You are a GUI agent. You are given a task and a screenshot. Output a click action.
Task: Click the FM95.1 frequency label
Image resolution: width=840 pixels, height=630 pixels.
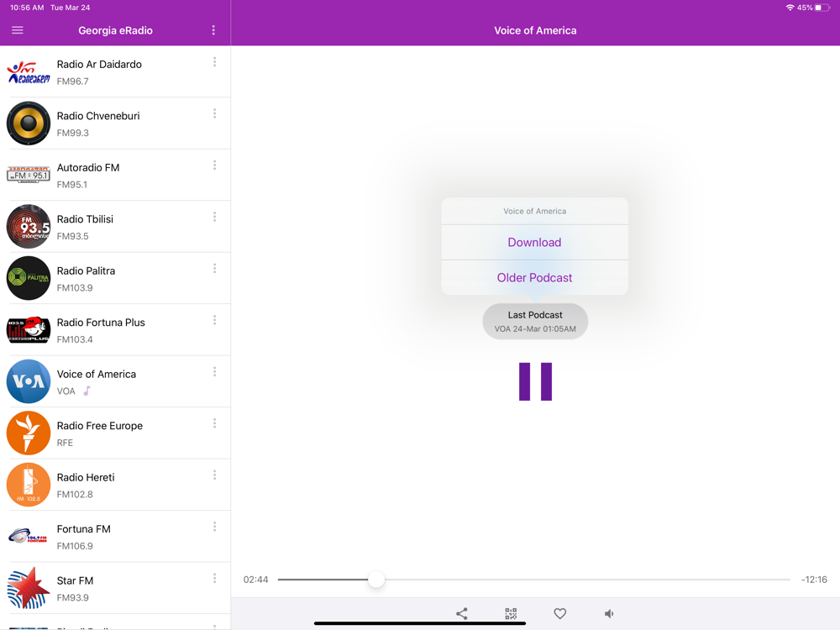point(71,185)
